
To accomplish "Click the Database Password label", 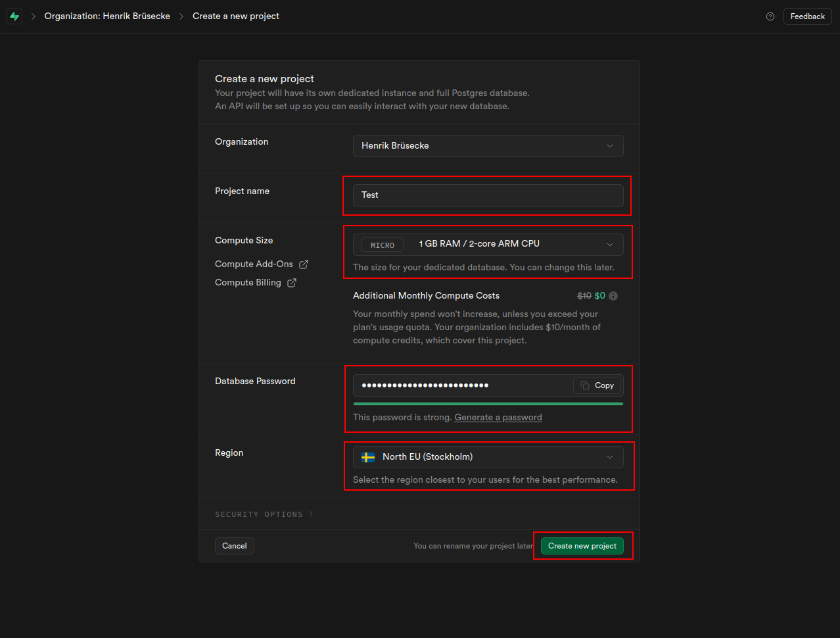I will pos(255,381).
